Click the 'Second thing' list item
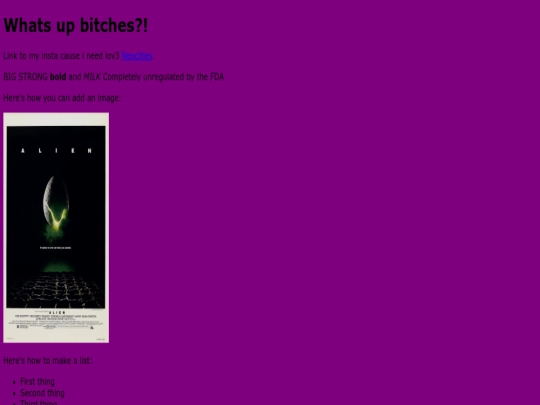Image resolution: width=540 pixels, height=405 pixels. point(42,393)
